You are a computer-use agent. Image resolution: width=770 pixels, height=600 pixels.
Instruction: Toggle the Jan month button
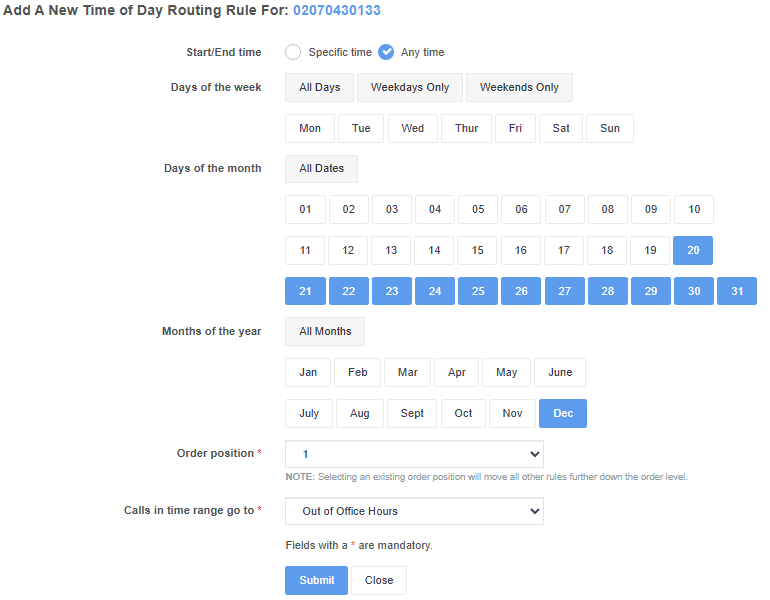click(308, 373)
